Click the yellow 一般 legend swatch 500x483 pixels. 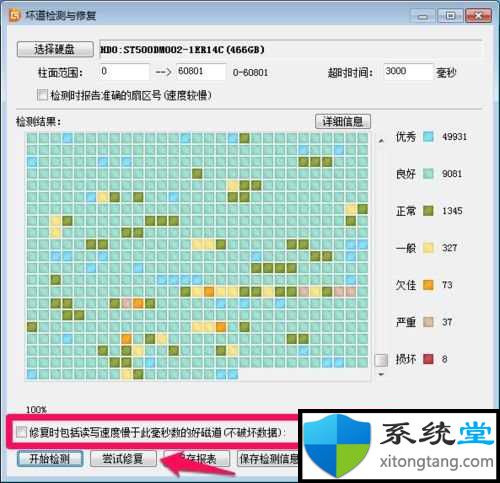[x=428, y=248]
